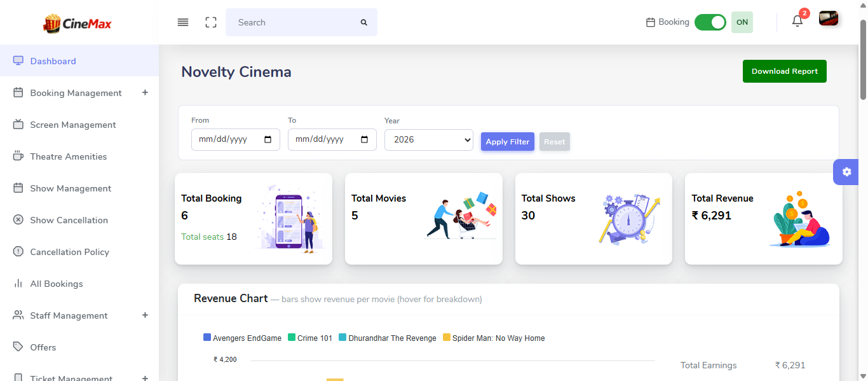Select the Offers tag icon
This screenshot has width=868, height=381.
18,347
